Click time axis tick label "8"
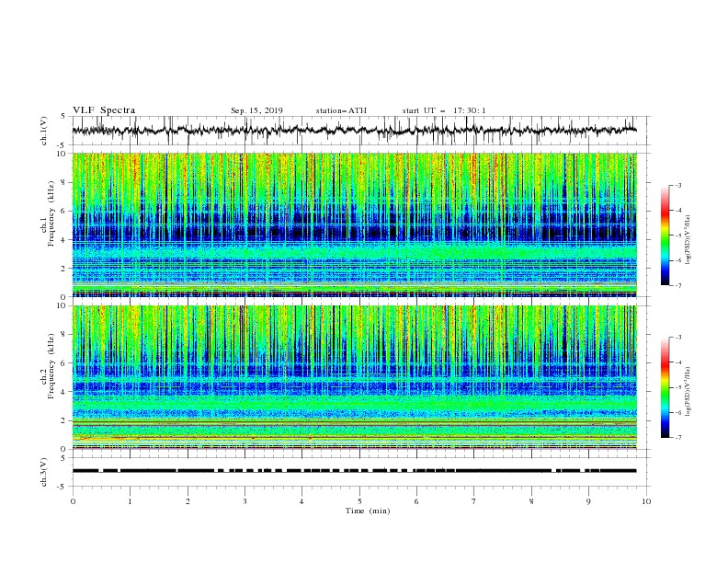 click(531, 501)
